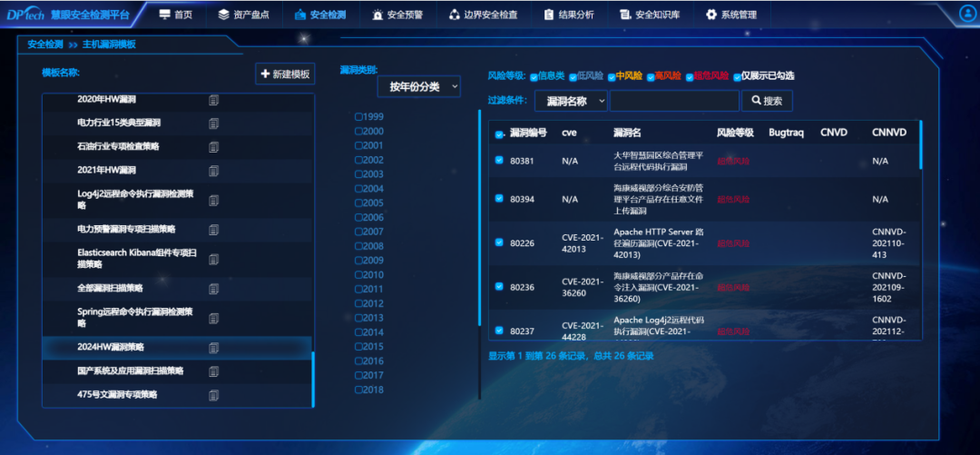Click the copy icon beside 475号文漏洞专项策略
This screenshot has width=980, height=455.
[214, 395]
